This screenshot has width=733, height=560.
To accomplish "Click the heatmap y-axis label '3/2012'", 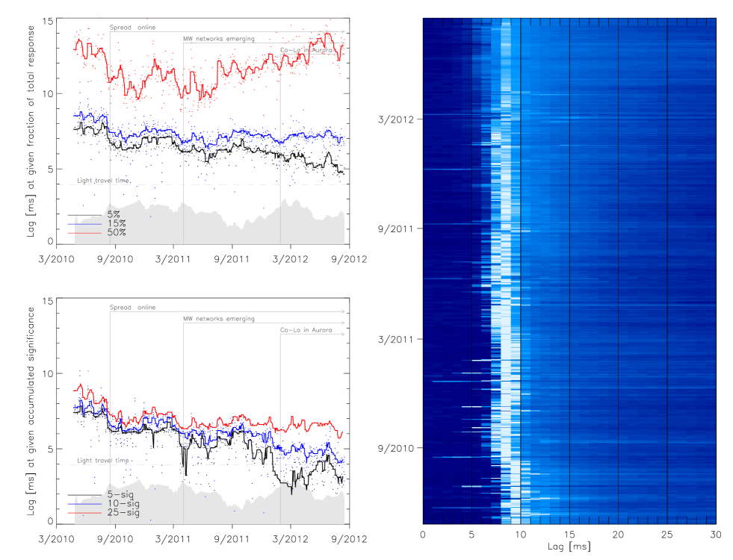I will [x=396, y=119].
